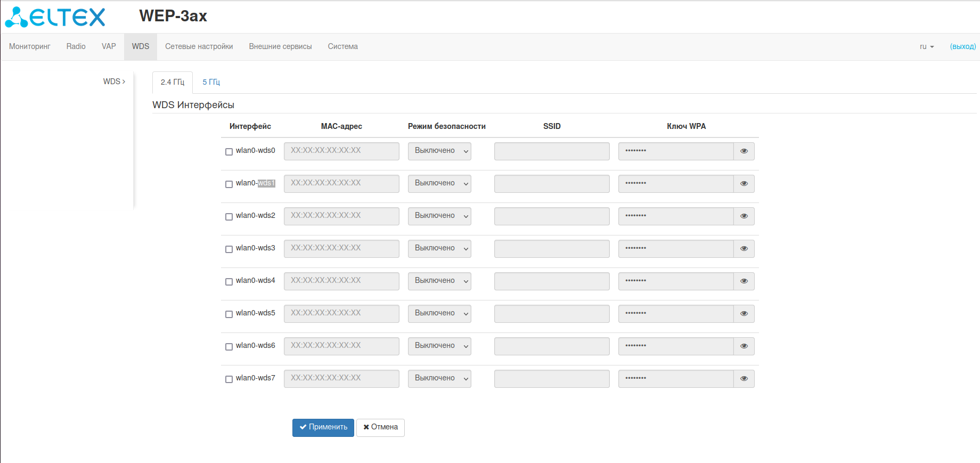Click the WPA key field for wlan0-wds0
The image size is (980, 463).
676,151
